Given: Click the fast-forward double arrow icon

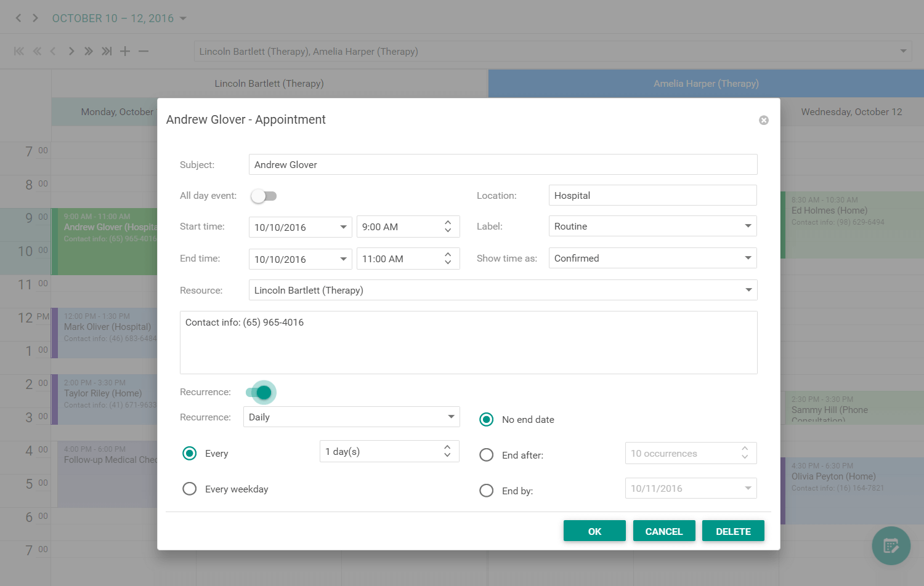Looking at the screenshot, I should pyautogui.click(x=88, y=51).
